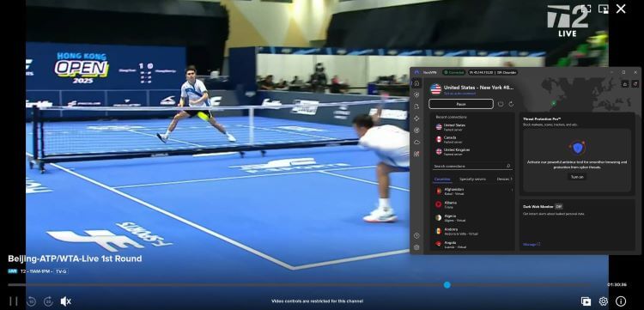The image size is (644, 310).
Task: Turn on Threat Protection Pro
Action: (577, 177)
